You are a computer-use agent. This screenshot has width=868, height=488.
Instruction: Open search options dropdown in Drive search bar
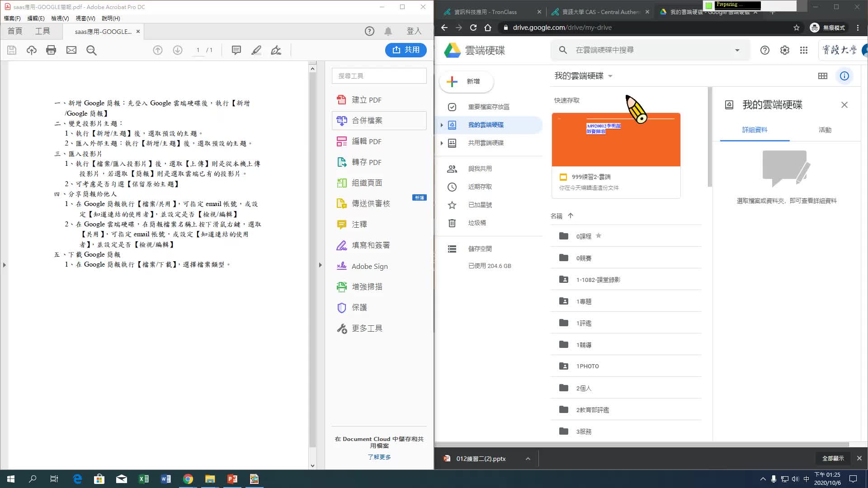coord(737,50)
